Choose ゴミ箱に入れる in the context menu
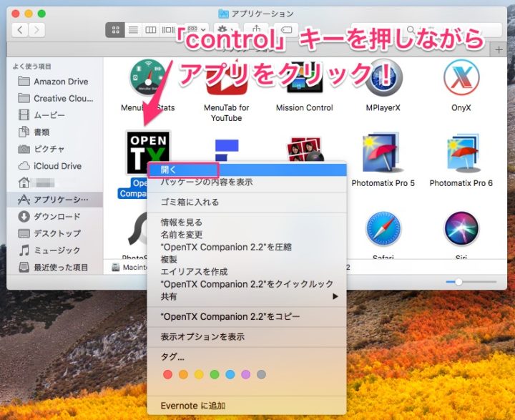515x420 pixels. [190, 202]
